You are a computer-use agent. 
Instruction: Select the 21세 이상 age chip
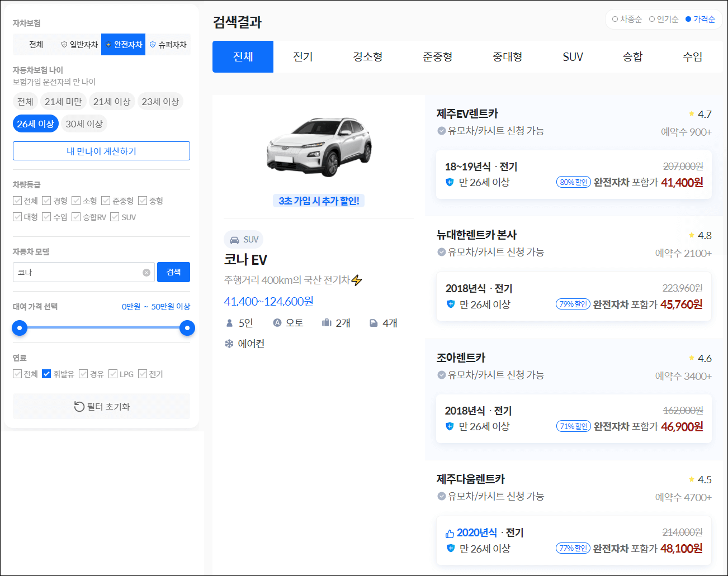click(112, 102)
